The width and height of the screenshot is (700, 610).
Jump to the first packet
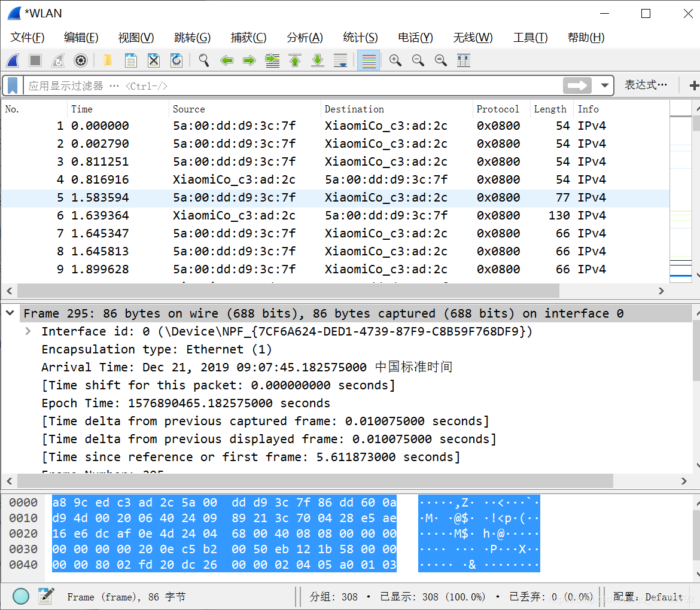[295, 60]
